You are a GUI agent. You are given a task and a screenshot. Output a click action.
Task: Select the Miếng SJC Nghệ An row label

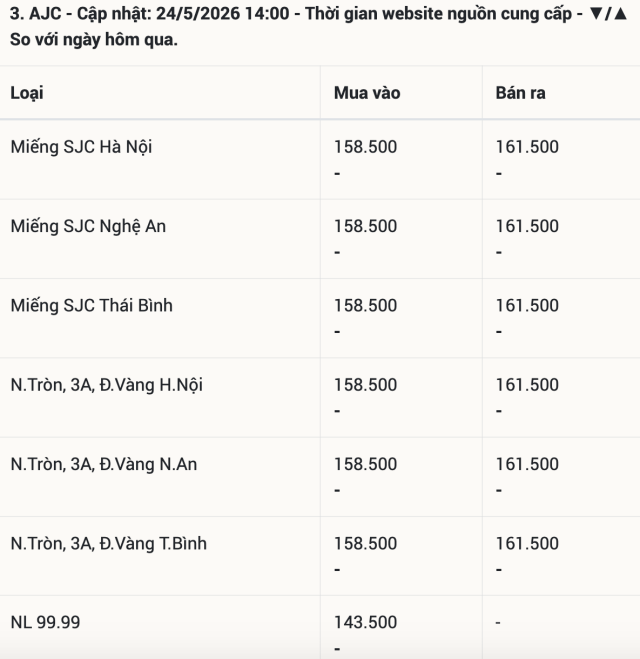(88, 226)
